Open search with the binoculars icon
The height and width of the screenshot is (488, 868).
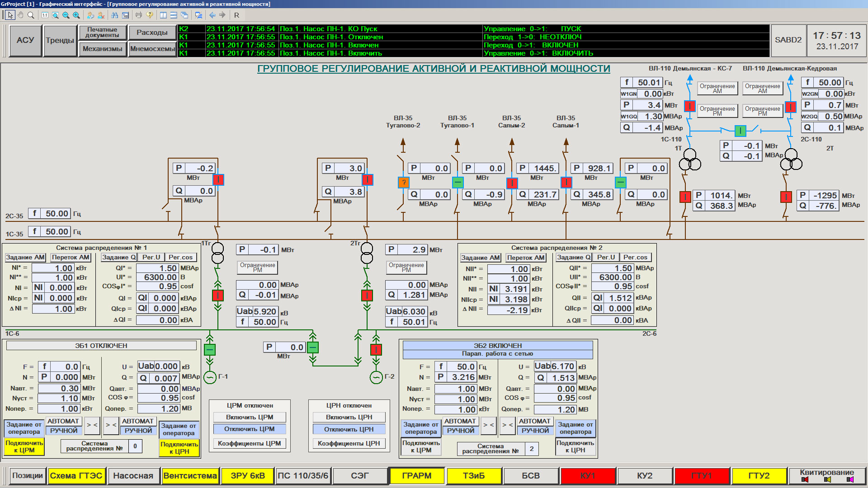(x=114, y=15)
